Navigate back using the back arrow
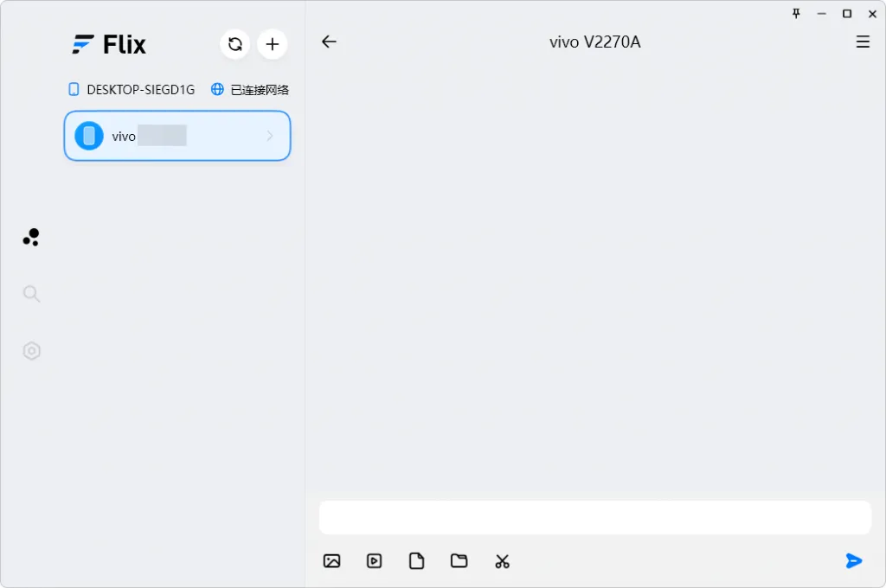This screenshot has width=886, height=588. [329, 42]
